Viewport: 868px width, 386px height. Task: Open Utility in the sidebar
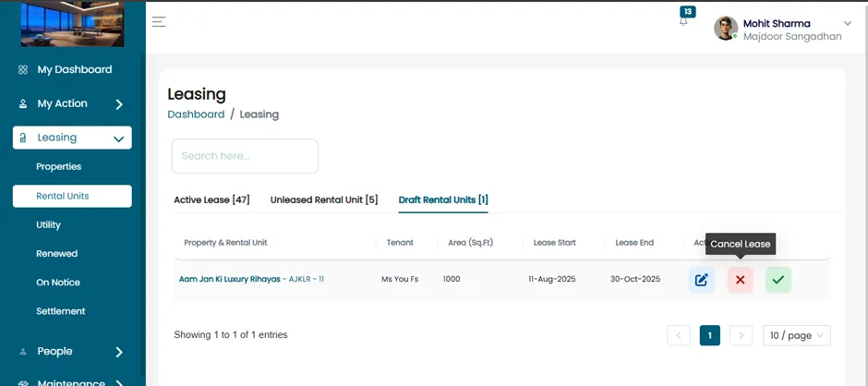click(x=48, y=224)
